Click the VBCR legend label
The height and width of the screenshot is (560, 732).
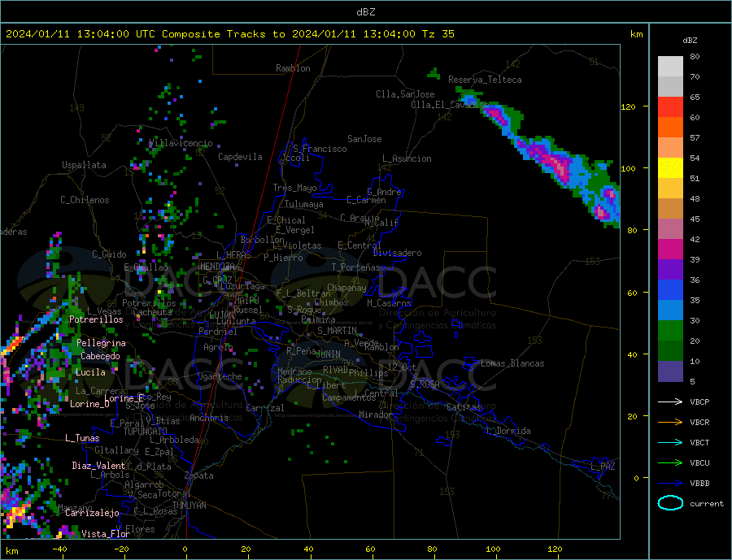point(699,423)
